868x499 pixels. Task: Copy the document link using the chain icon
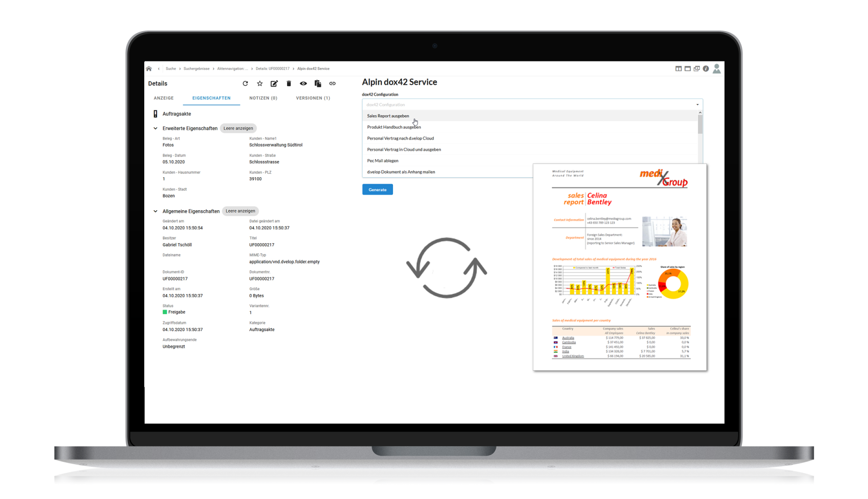pyautogui.click(x=332, y=84)
